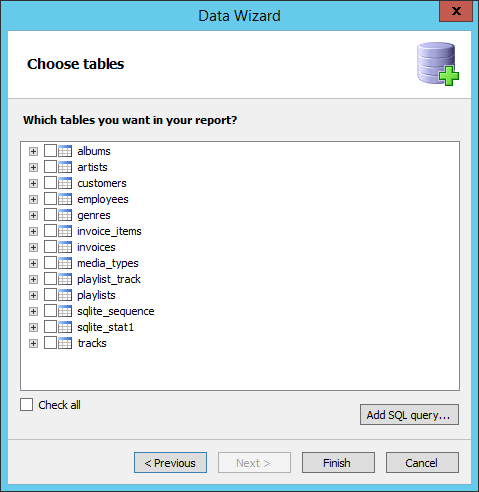Click the albums table icon
Viewport: 479px width, 492px height.
pyautogui.click(x=65, y=151)
